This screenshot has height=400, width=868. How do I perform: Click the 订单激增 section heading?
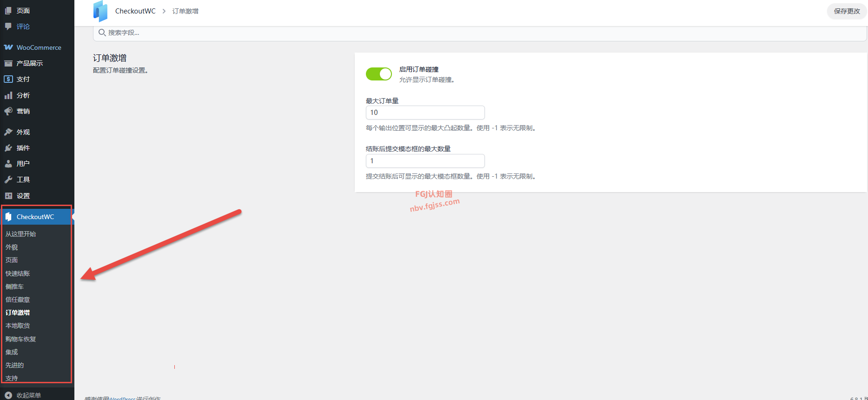[x=110, y=58]
